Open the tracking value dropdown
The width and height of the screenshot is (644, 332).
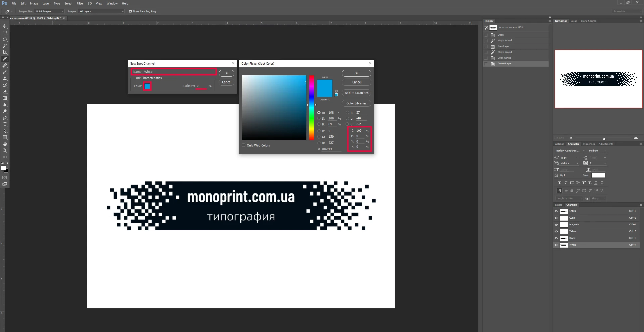598,163
